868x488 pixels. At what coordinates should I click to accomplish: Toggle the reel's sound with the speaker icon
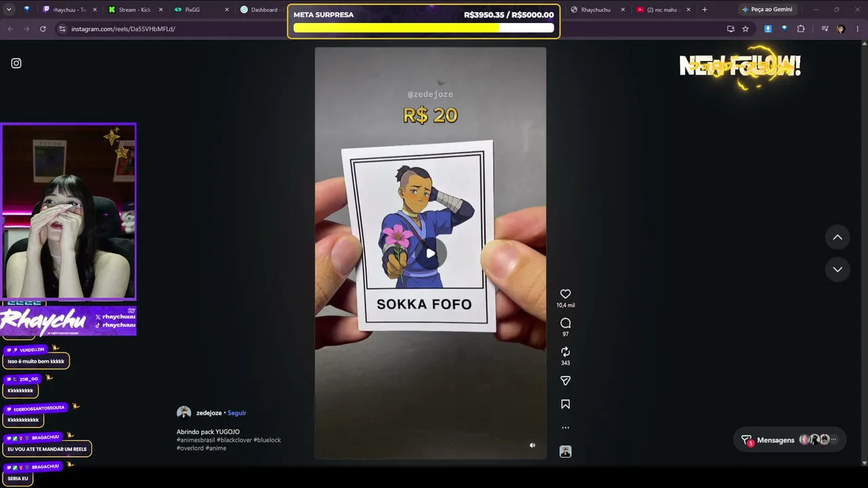click(x=532, y=445)
